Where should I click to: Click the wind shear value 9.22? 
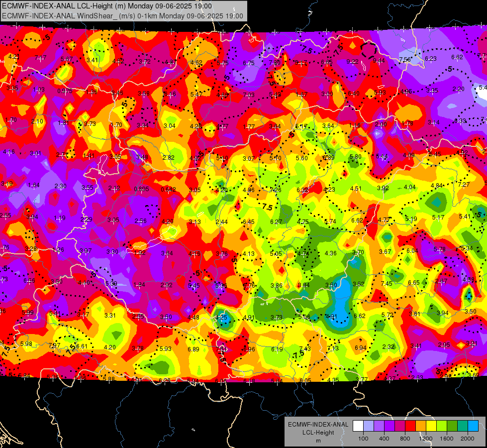click(x=353, y=62)
